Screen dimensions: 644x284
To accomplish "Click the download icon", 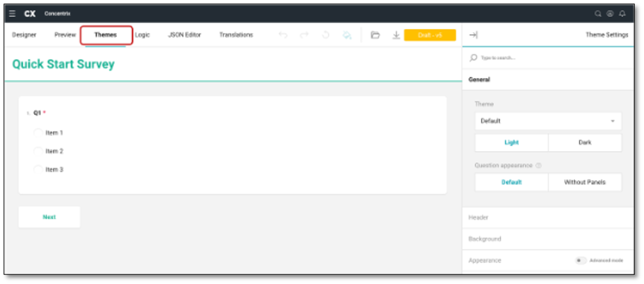I will click(396, 35).
